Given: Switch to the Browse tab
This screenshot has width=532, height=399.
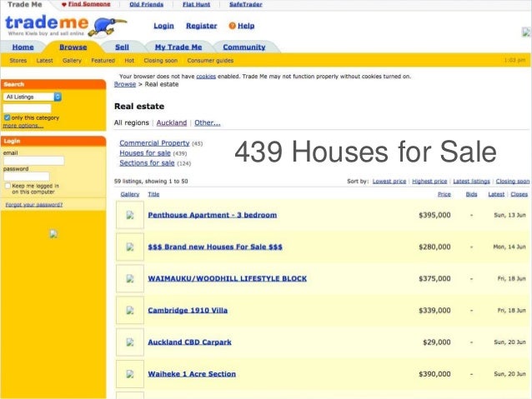Looking at the screenshot, I should (73, 47).
